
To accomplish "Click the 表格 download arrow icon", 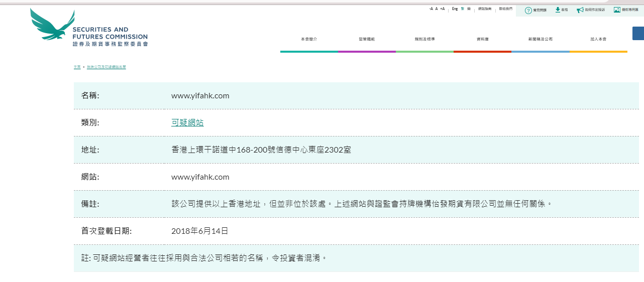I will point(558,10).
